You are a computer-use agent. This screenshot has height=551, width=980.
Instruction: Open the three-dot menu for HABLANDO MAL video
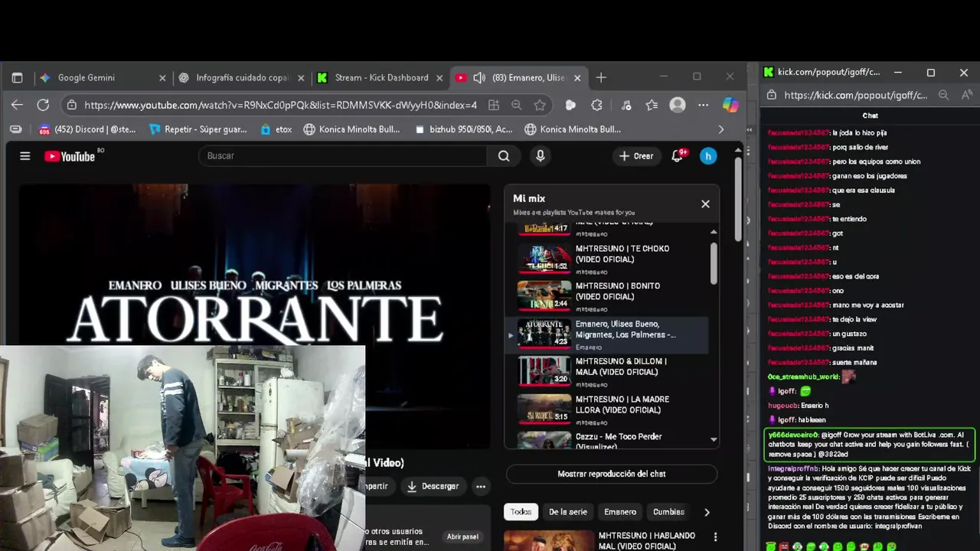click(x=715, y=537)
